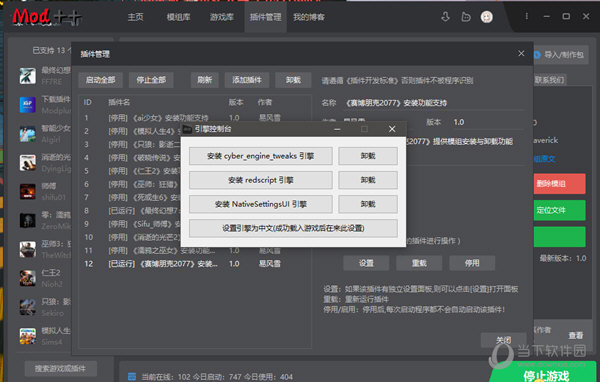Open the user avatar profile picture
Image resolution: width=600 pixels, height=382 pixels.
486,17
